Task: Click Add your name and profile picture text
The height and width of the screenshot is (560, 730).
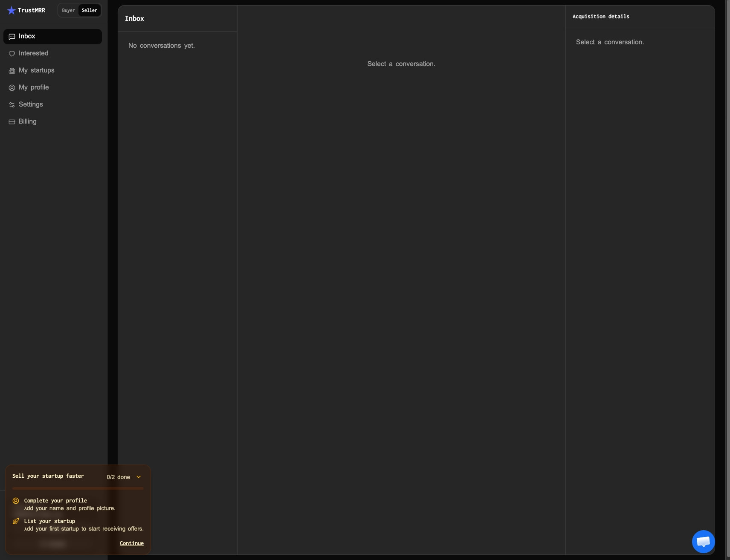Action: click(70, 508)
